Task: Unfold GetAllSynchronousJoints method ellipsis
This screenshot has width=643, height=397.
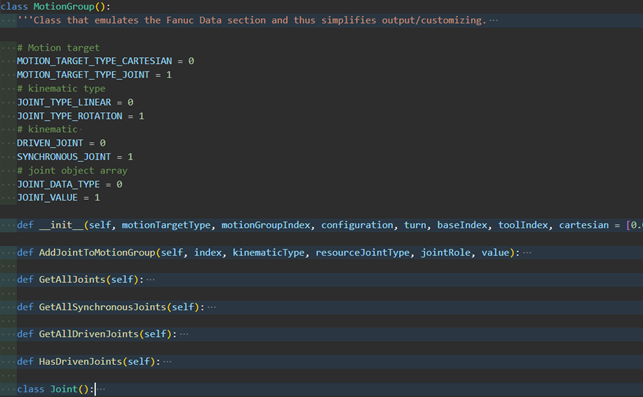Action: [211, 307]
